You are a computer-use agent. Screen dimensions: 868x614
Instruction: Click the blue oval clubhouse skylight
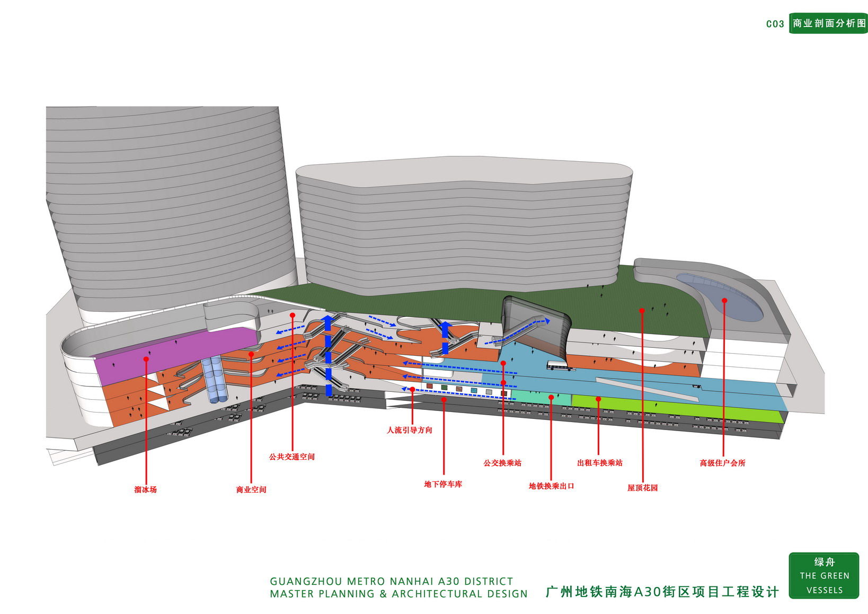(720, 297)
